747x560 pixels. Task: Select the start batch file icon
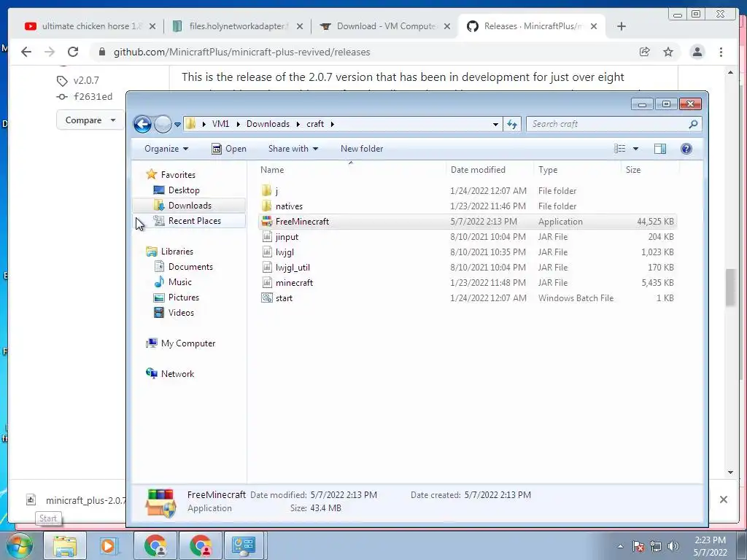point(267,298)
